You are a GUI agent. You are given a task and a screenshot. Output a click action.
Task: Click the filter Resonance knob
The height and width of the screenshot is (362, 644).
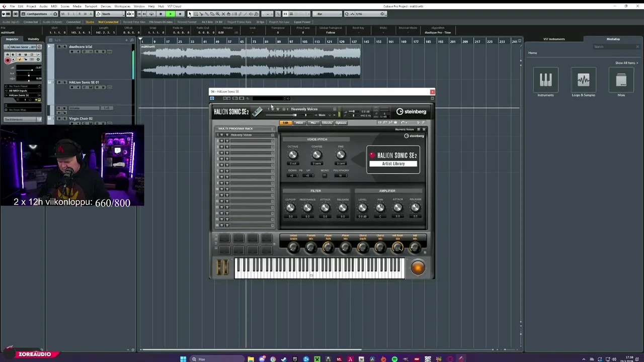(x=307, y=208)
